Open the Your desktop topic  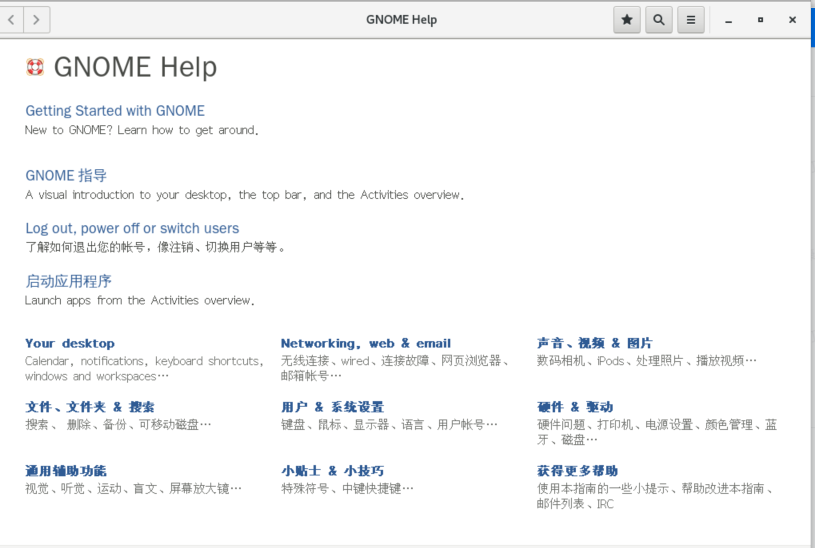click(70, 343)
